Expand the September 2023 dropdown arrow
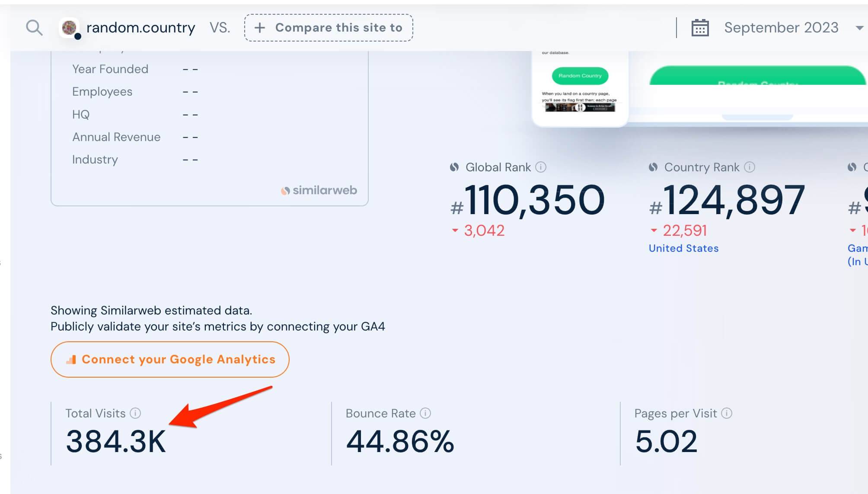 pos(859,28)
